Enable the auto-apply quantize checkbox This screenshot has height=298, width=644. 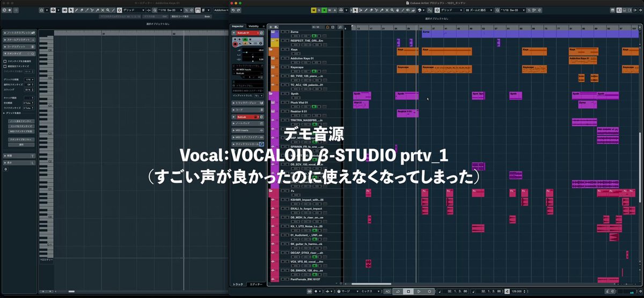point(5,61)
